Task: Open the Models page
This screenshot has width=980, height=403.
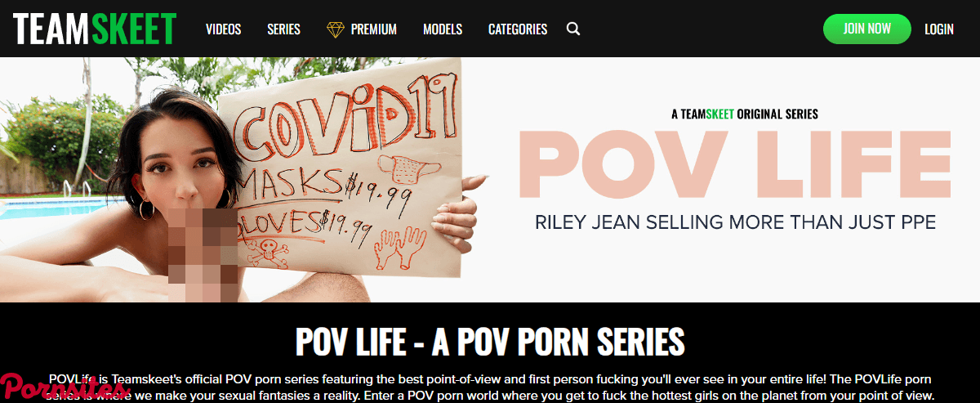Action: click(x=443, y=29)
